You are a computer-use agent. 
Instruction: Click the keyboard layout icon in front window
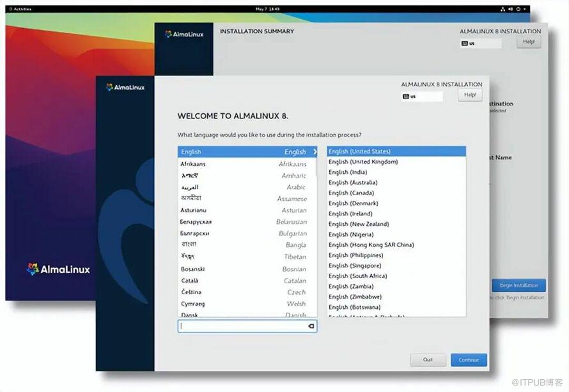click(406, 97)
